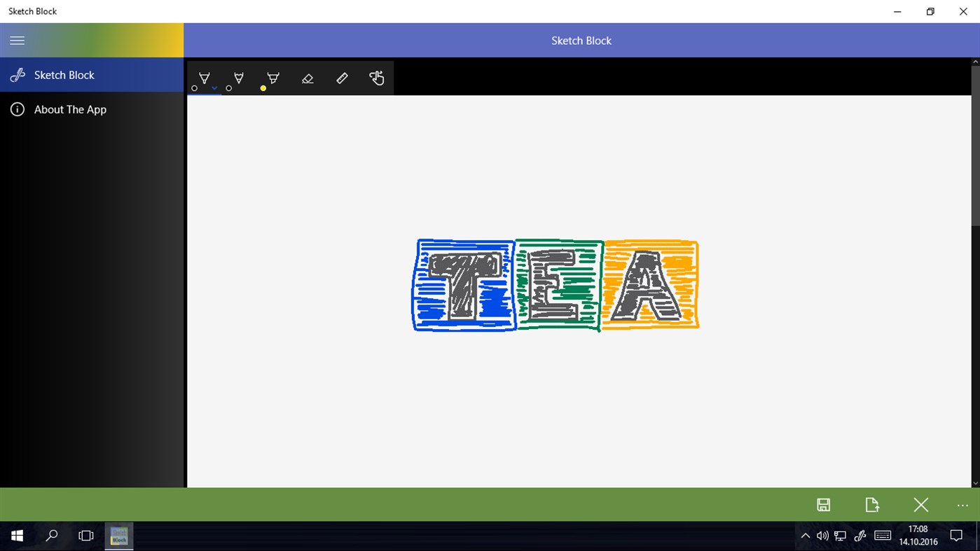980x551 pixels.
Task: Open Windows Search
Action: (x=51, y=536)
